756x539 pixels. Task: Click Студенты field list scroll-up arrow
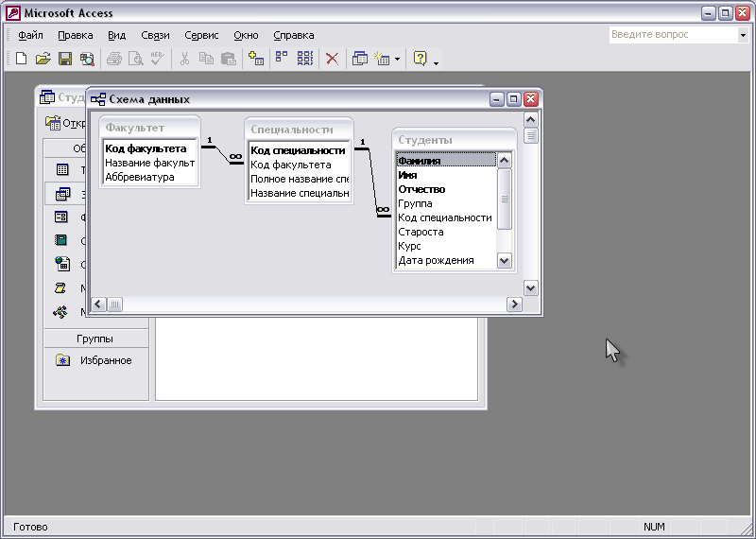505,160
